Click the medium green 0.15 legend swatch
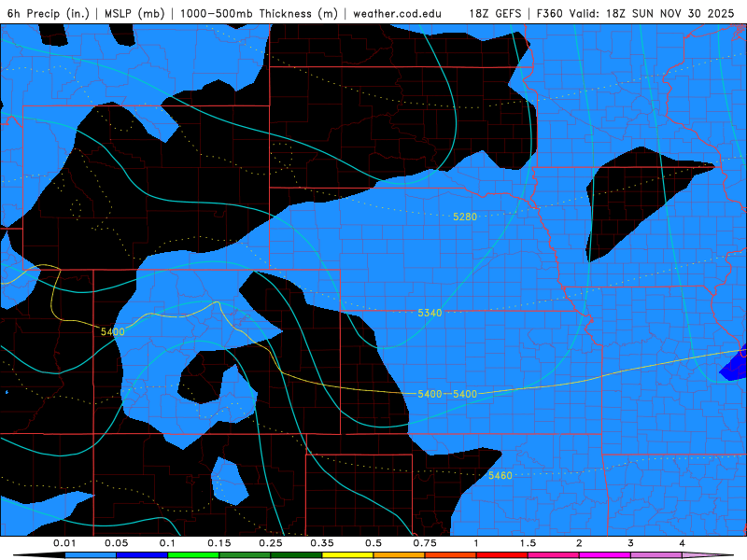747x560 pixels. point(245,555)
